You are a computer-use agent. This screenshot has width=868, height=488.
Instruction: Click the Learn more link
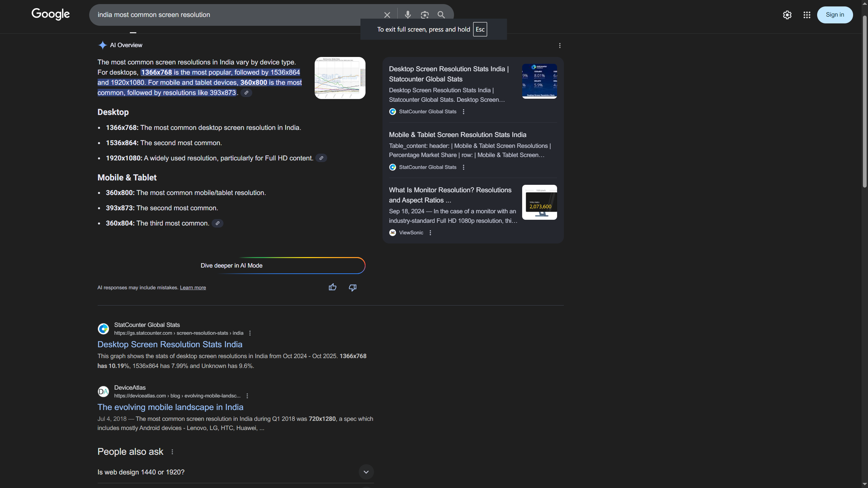point(193,288)
